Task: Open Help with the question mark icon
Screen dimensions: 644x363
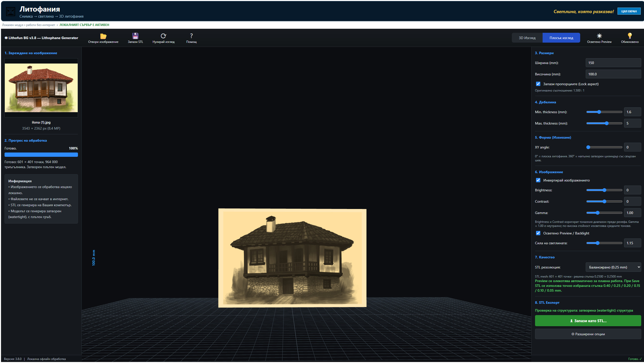Action: [191, 36]
